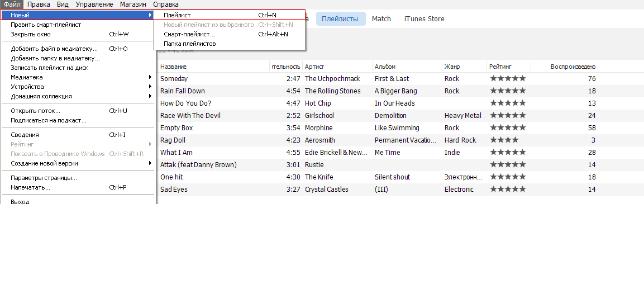Expand Создание новой версии submenu
The height and width of the screenshot is (298, 644).
[x=78, y=163]
